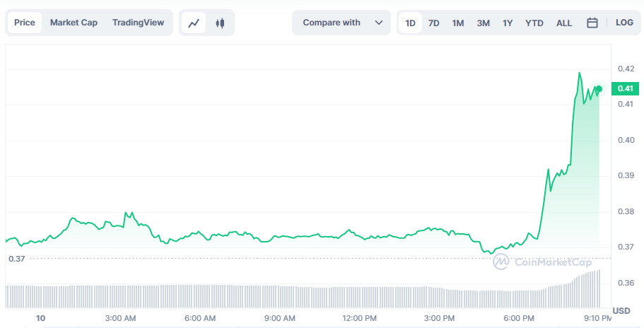This screenshot has height=328, width=644.
Task: Show the 1Y price range
Action: (508, 23)
